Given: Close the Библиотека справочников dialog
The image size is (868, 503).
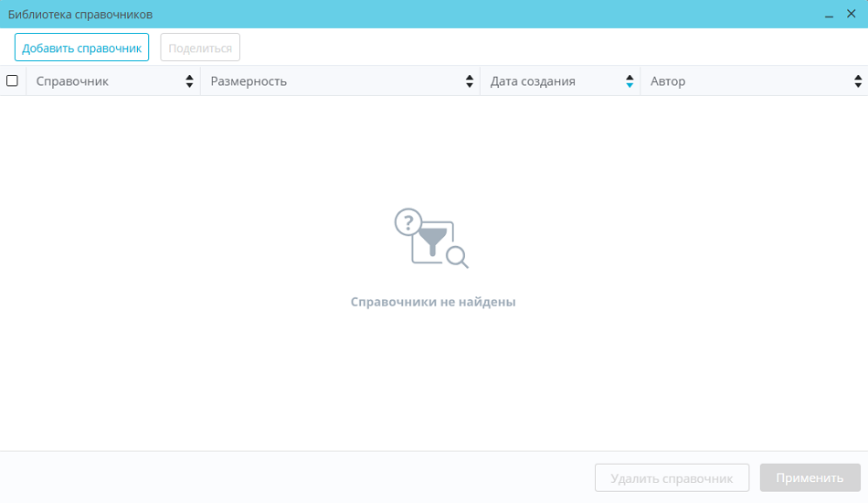Looking at the screenshot, I should pyautogui.click(x=851, y=14).
